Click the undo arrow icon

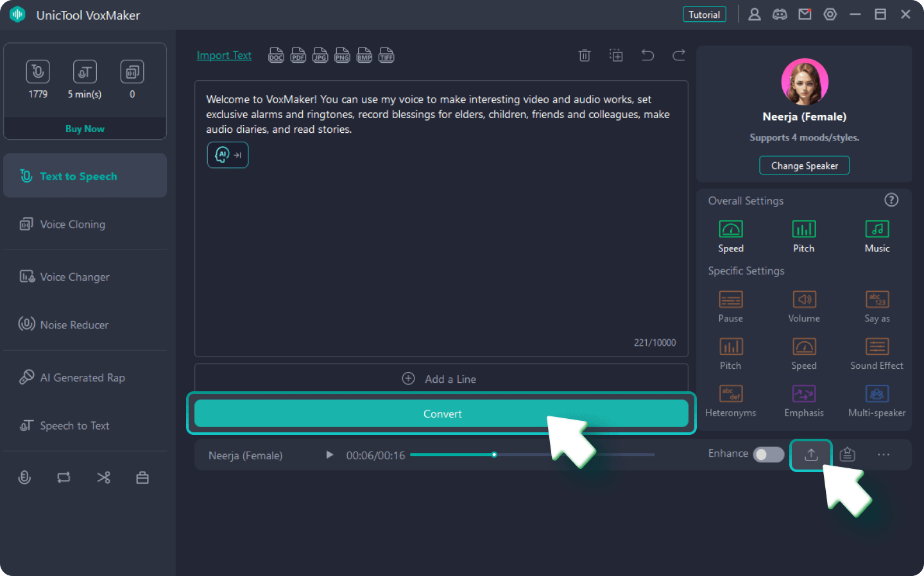tap(647, 55)
